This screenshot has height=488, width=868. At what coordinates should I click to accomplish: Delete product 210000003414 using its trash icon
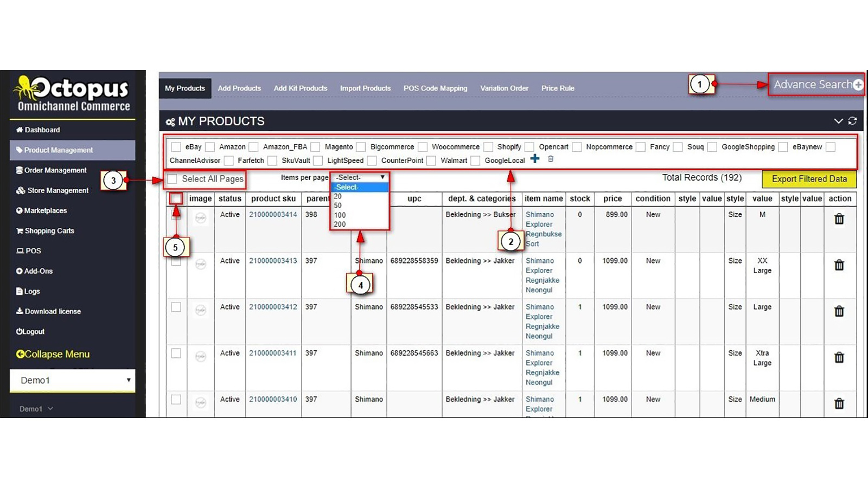tap(839, 219)
